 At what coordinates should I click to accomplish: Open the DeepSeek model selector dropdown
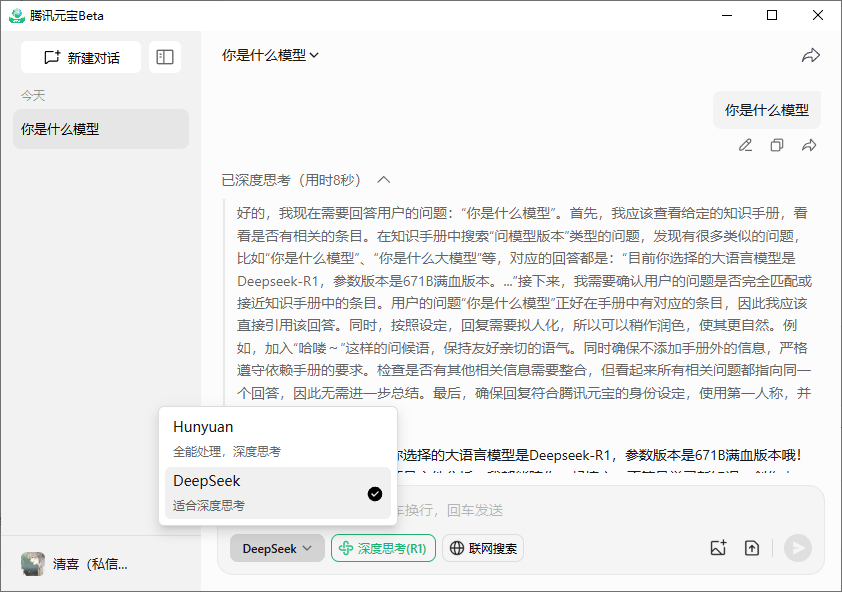pyautogui.click(x=277, y=548)
